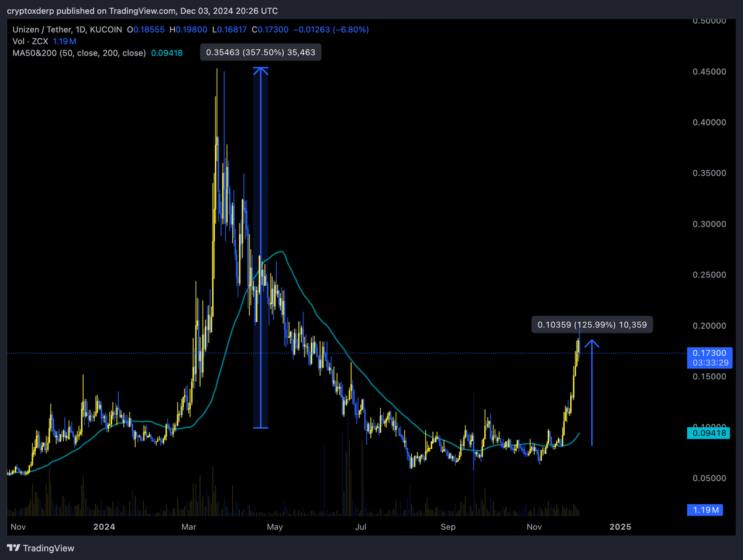This screenshot has height=560, width=743.
Task: Click the 2024 time axis label
Action: (104, 527)
